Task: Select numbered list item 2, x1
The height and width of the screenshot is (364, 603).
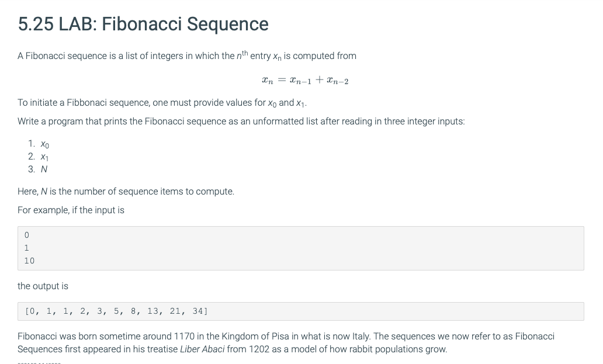Action: pyautogui.click(x=39, y=157)
